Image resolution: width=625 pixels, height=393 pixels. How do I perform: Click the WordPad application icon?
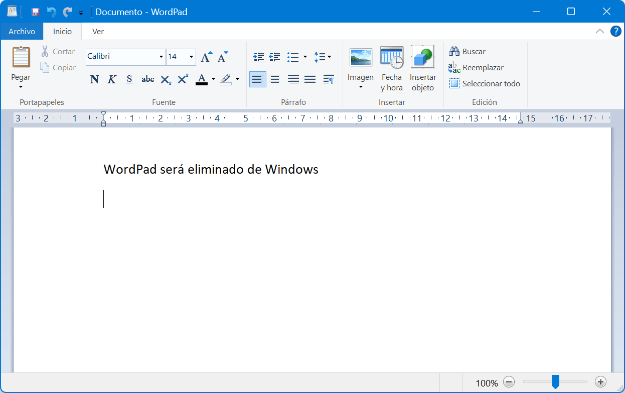pyautogui.click(x=12, y=12)
